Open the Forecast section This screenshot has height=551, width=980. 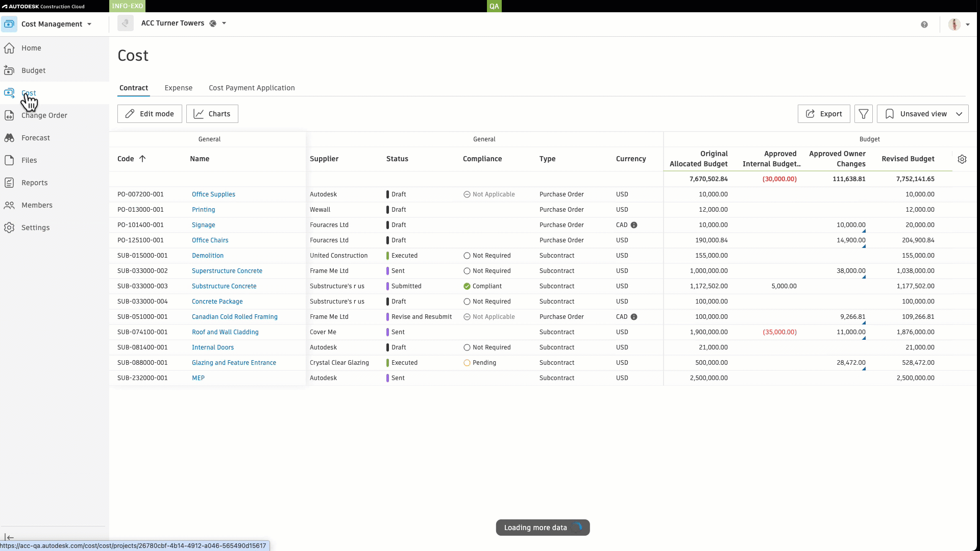(x=35, y=138)
